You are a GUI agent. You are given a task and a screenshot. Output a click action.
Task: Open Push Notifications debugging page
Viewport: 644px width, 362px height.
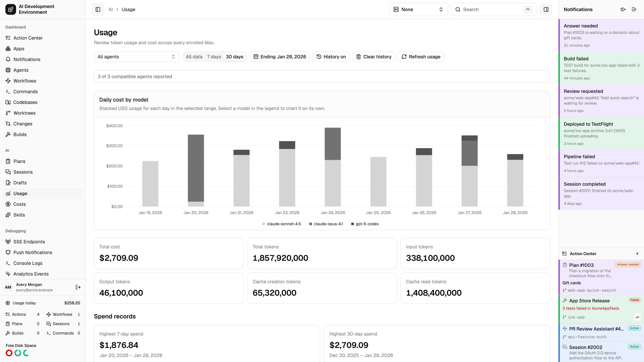point(43,253)
